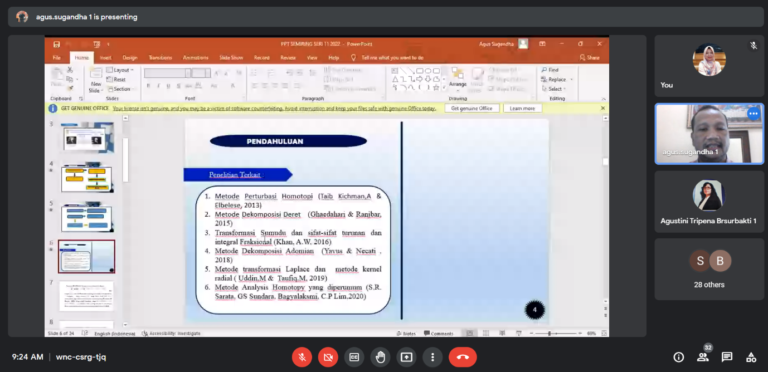
Task: Click the Save icon in quick access toolbar
Action: coord(57,44)
